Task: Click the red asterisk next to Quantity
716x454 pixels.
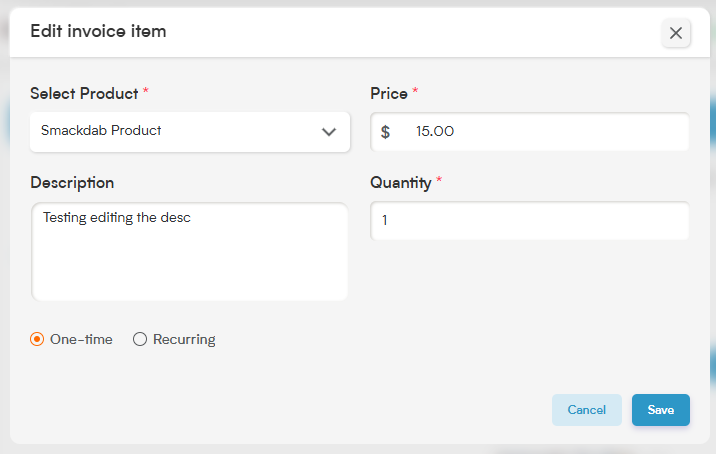Action: (x=439, y=179)
